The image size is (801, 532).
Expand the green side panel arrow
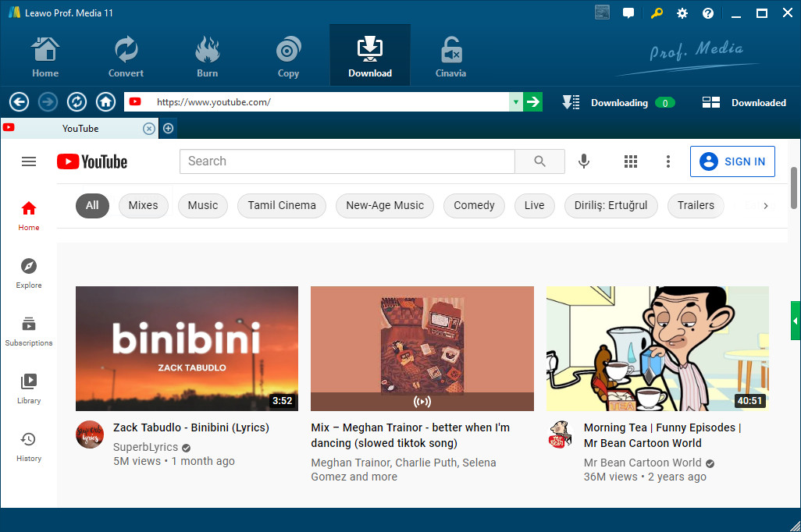click(x=796, y=321)
